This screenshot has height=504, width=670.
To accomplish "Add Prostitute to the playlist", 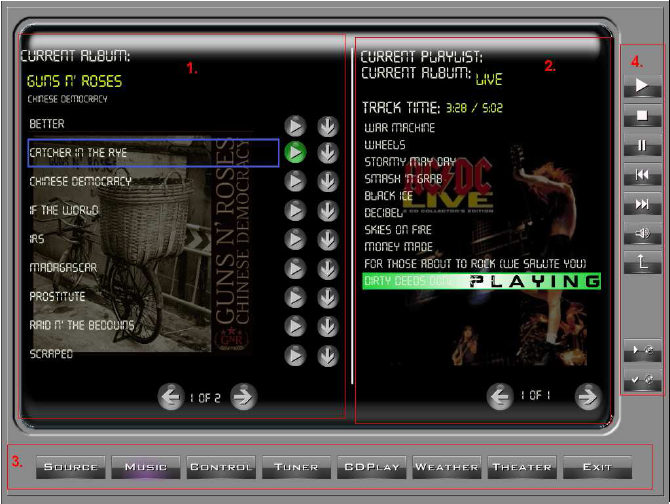I will pyautogui.click(x=328, y=297).
